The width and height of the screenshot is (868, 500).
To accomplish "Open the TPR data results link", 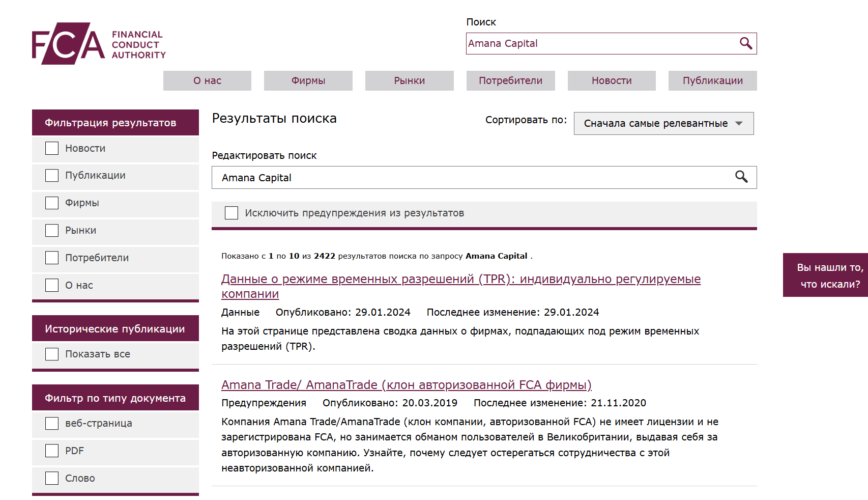I will [460, 280].
